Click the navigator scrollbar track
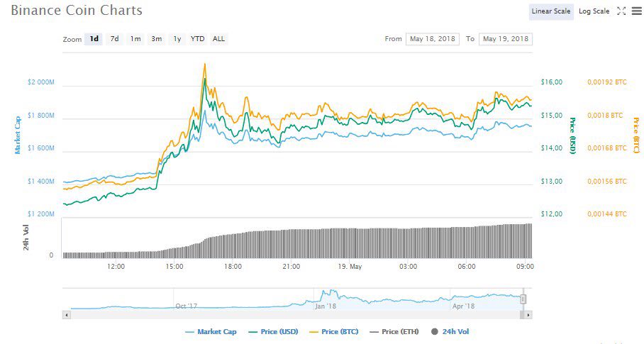Image resolution: width=644 pixels, height=344 pixels. click(295, 315)
